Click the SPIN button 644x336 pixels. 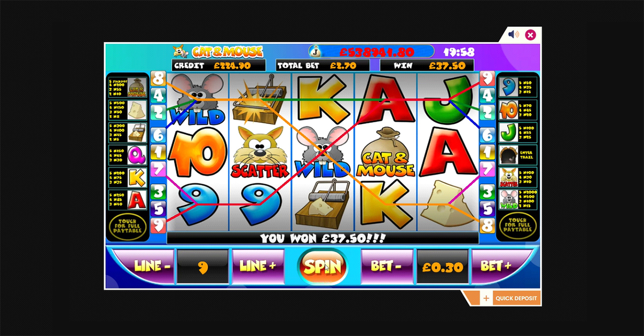click(x=323, y=267)
